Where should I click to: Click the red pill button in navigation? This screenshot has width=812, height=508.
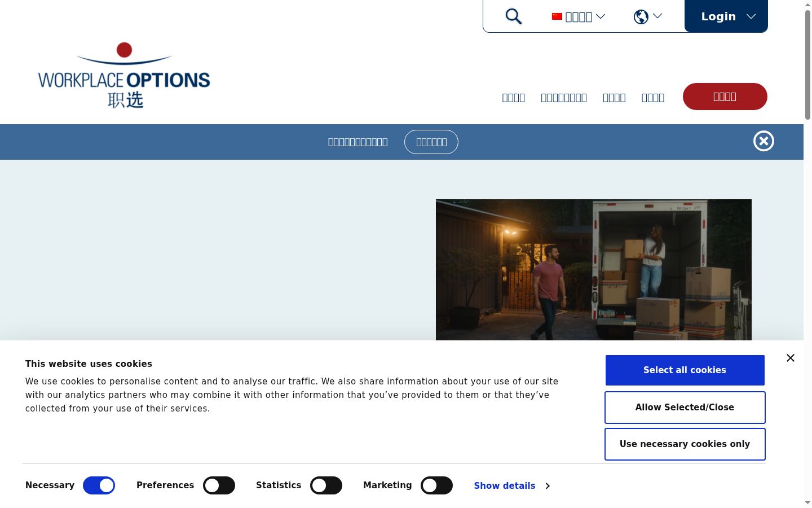[x=725, y=97]
